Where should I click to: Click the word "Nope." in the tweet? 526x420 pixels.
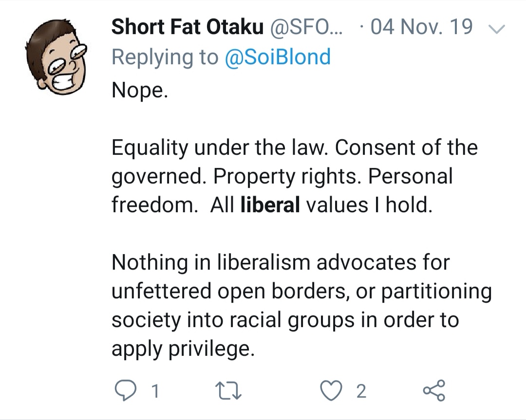pos(140,90)
